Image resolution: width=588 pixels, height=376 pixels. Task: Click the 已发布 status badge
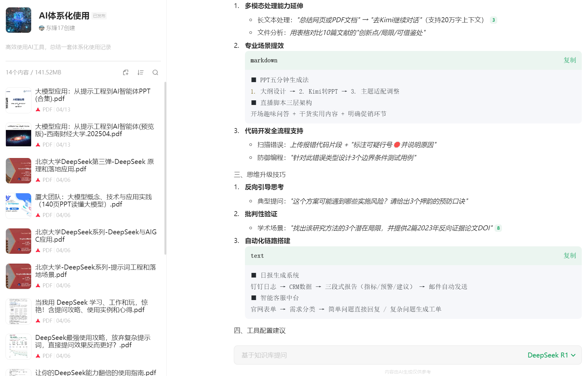[x=99, y=16]
